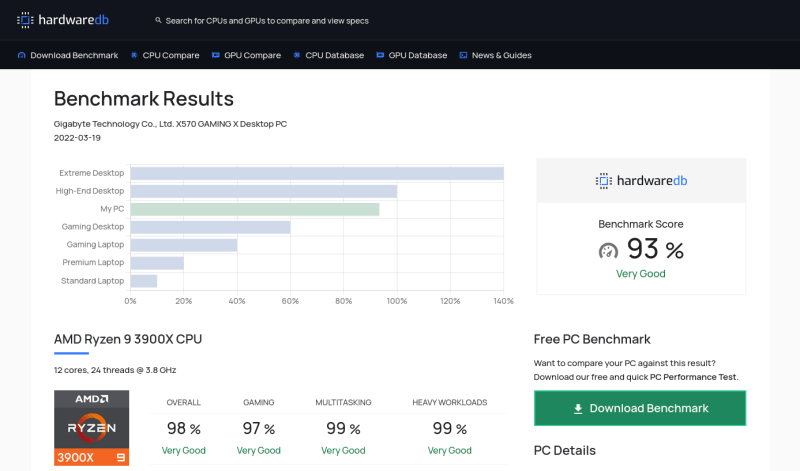Focus the CPU and GPU search field
This screenshot has height=471, width=800.
(266, 21)
